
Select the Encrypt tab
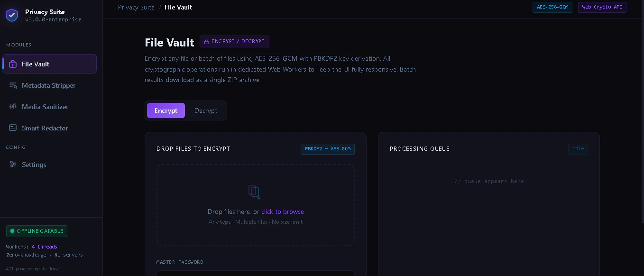pos(166,110)
